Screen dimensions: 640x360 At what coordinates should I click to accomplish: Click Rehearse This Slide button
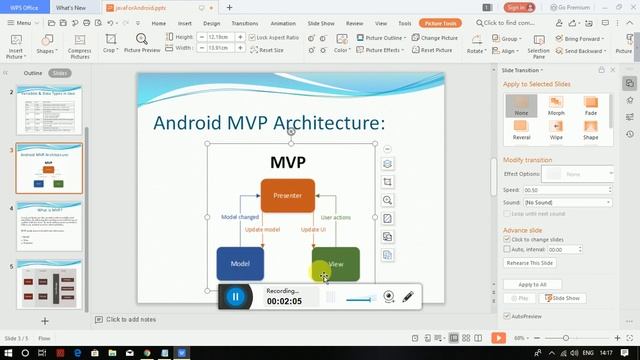click(x=529, y=263)
